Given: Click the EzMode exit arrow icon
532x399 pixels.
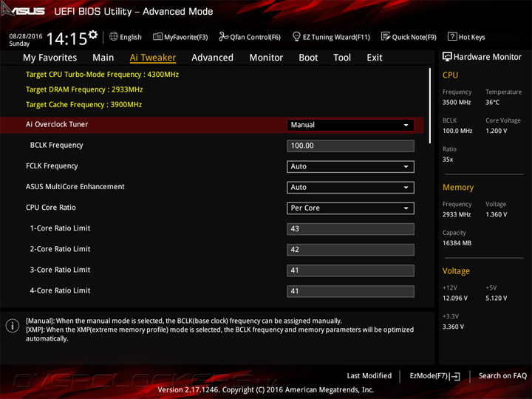Looking at the screenshot, I should (455, 376).
